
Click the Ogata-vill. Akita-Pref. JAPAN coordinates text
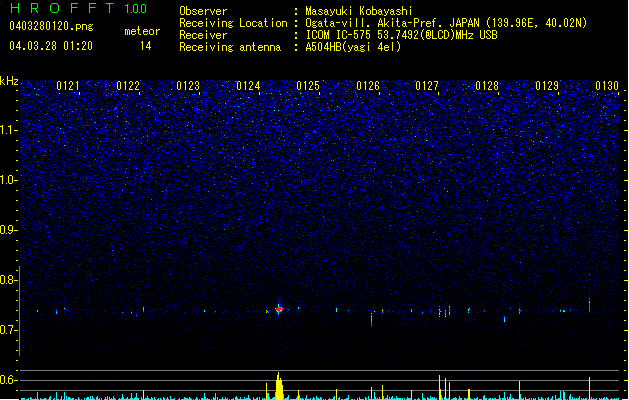tap(446, 23)
